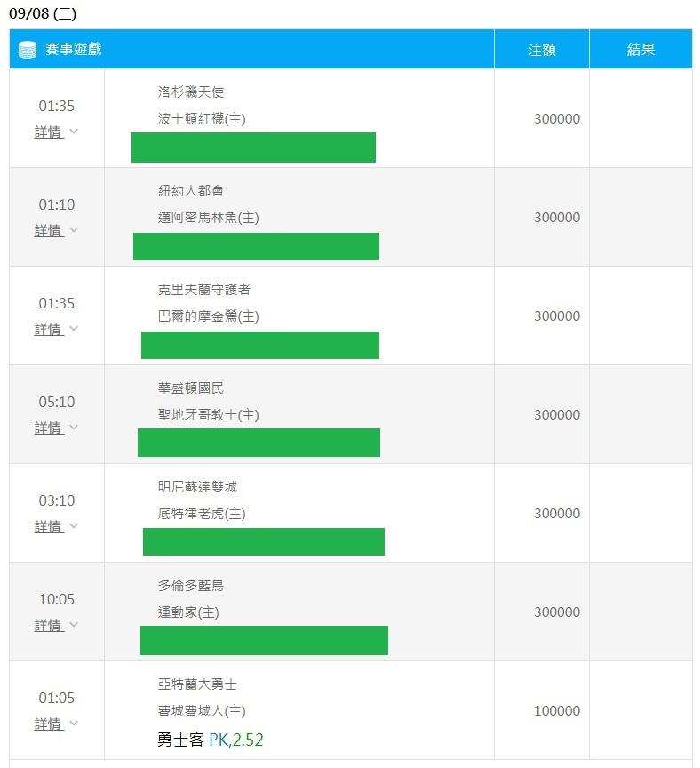Click the 注額 column header
This screenshot has width=700, height=768.
tap(541, 50)
